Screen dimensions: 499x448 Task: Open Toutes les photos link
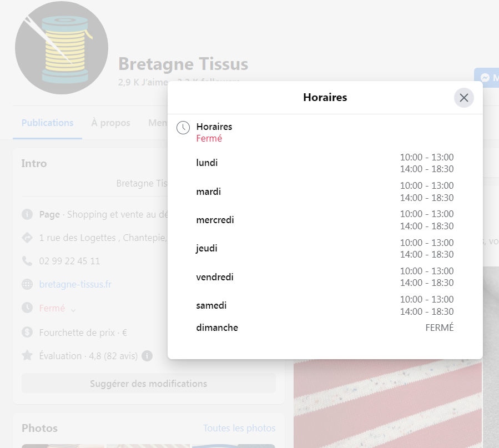pos(239,428)
